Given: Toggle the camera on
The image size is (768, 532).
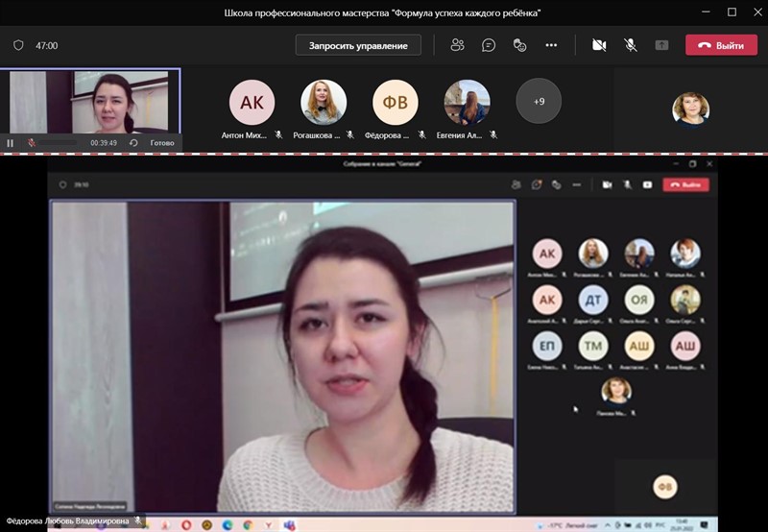Looking at the screenshot, I should (x=599, y=45).
